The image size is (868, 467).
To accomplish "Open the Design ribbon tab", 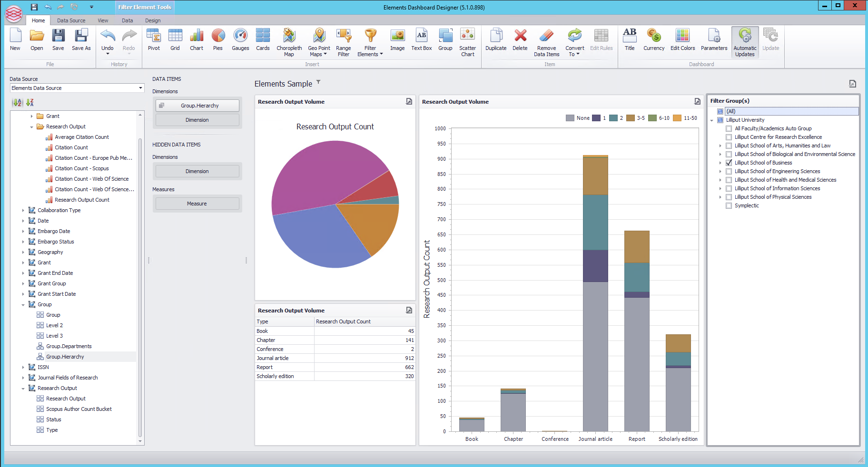I will (153, 20).
